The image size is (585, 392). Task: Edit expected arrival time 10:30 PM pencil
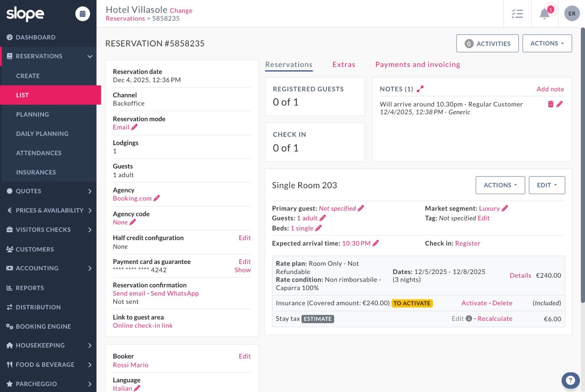[376, 243]
